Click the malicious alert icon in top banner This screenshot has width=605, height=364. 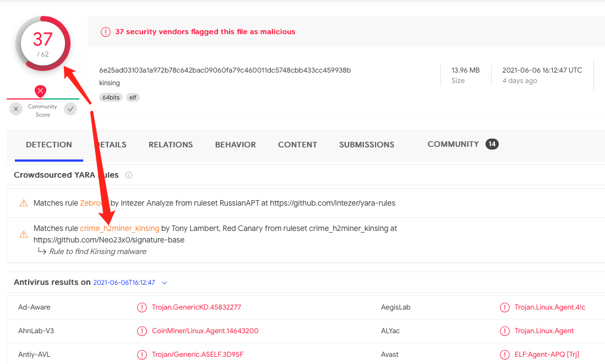(106, 32)
